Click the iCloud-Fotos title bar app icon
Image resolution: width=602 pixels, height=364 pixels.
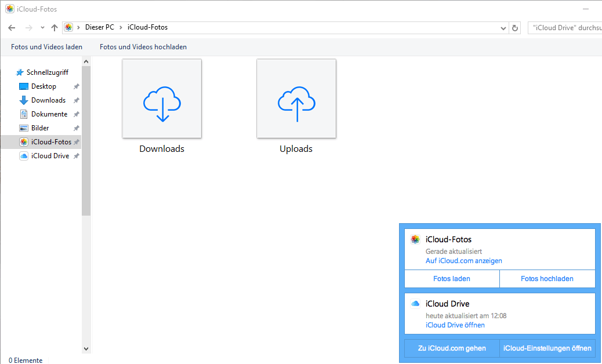10,9
